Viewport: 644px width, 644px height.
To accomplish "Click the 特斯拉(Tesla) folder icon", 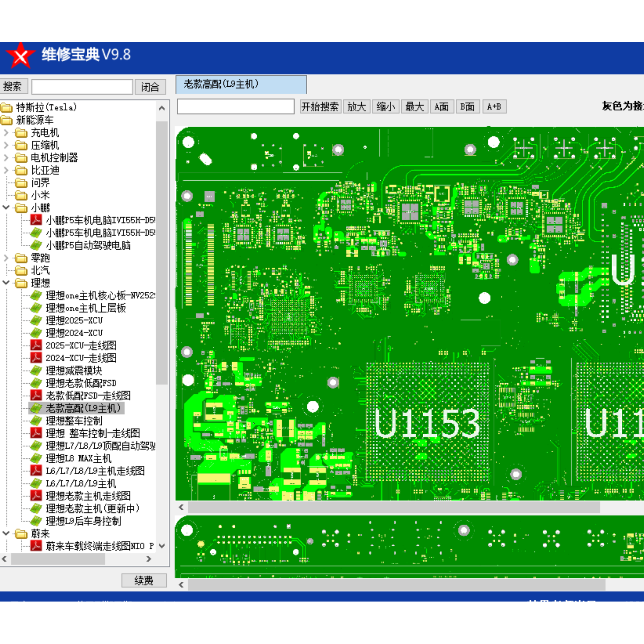I will 7,108.
